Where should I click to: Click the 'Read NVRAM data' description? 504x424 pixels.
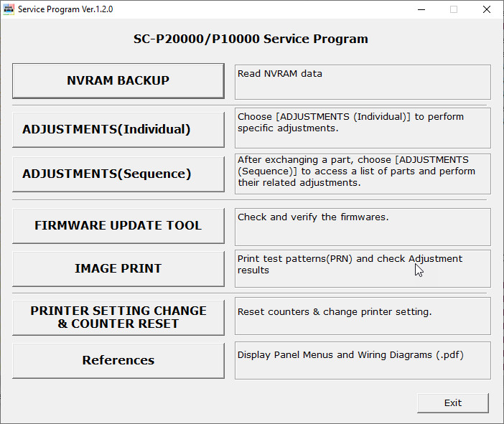(280, 74)
